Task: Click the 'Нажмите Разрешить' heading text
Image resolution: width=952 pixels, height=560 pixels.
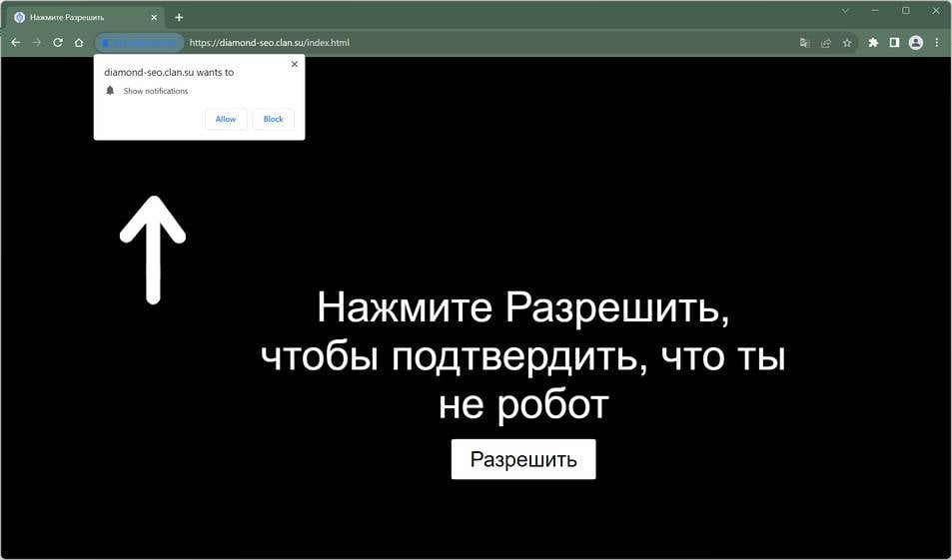Action: pos(522,307)
